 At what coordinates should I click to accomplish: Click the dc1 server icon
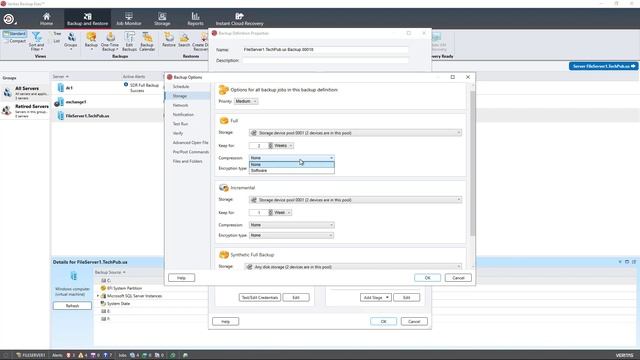(x=61, y=88)
